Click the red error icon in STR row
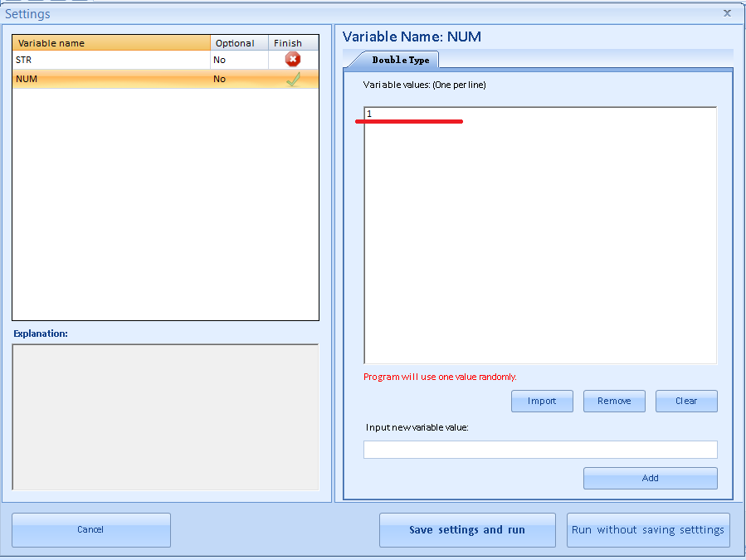 [292, 60]
